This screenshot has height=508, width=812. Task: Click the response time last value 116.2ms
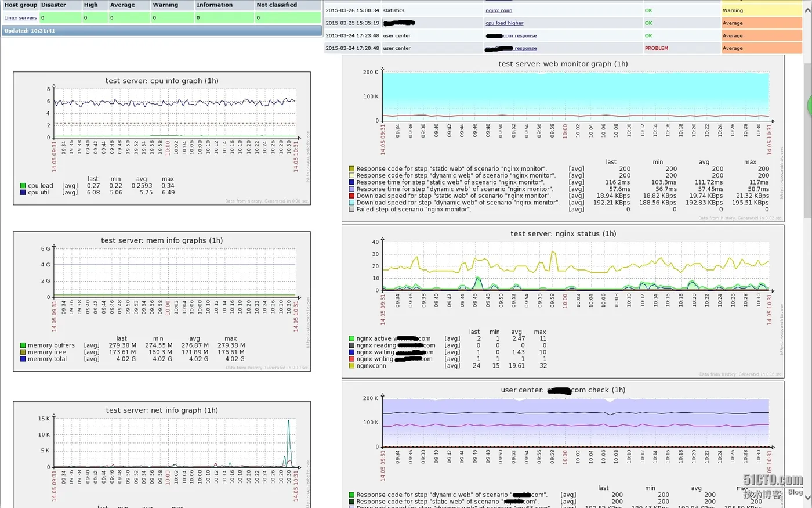(618, 182)
